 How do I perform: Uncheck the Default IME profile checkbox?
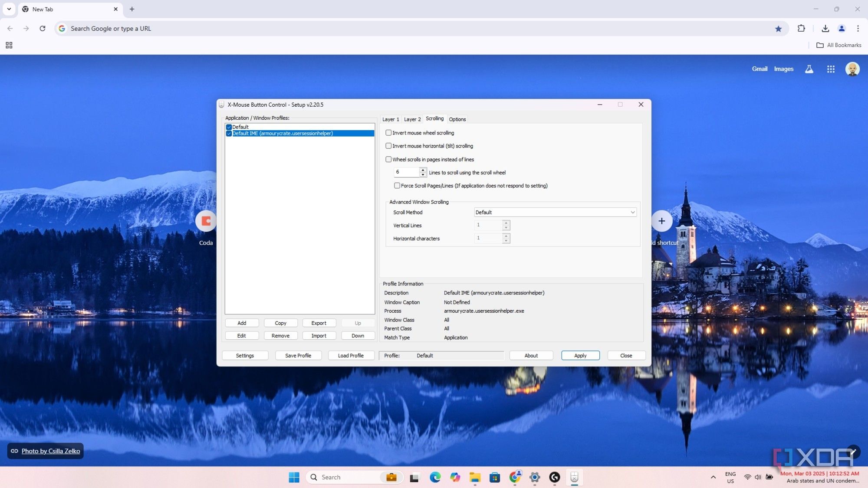pyautogui.click(x=229, y=133)
